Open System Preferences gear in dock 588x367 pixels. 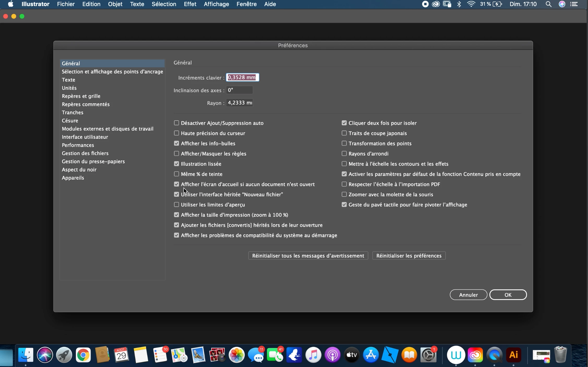[x=428, y=355]
